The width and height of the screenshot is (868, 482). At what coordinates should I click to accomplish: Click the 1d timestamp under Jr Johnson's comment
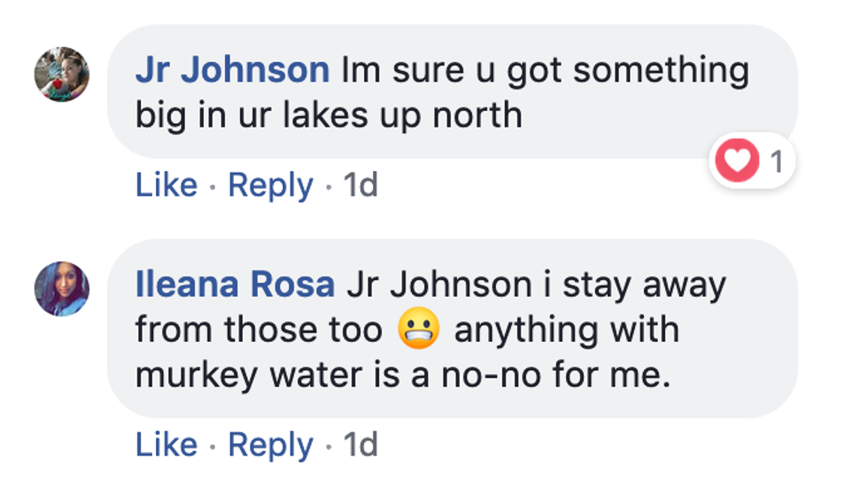360,185
